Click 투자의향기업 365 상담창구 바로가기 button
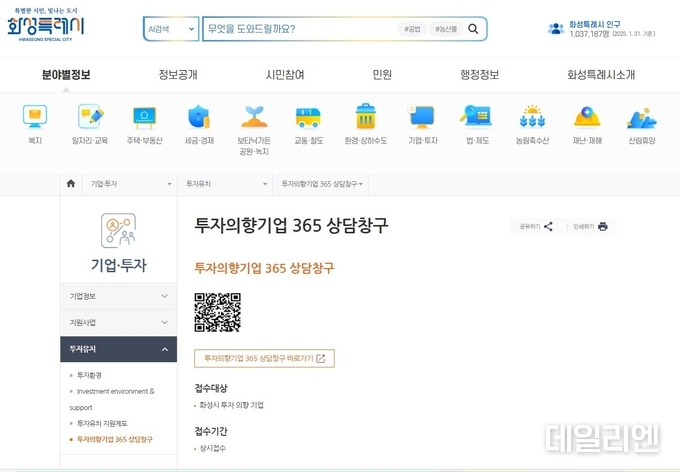680x472 pixels. point(264,358)
